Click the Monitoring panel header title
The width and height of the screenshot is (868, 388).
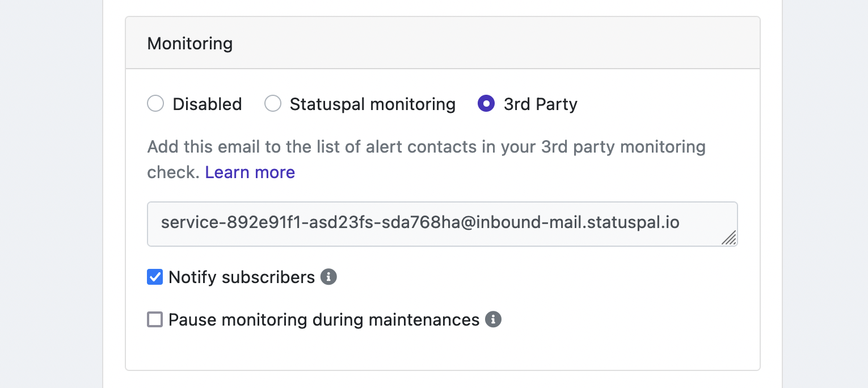(190, 44)
